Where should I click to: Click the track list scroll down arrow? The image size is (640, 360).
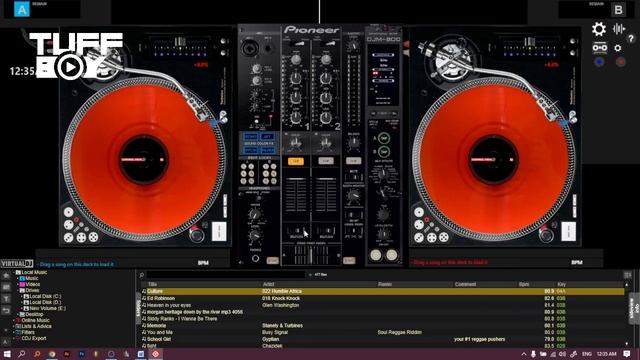click(x=627, y=344)
